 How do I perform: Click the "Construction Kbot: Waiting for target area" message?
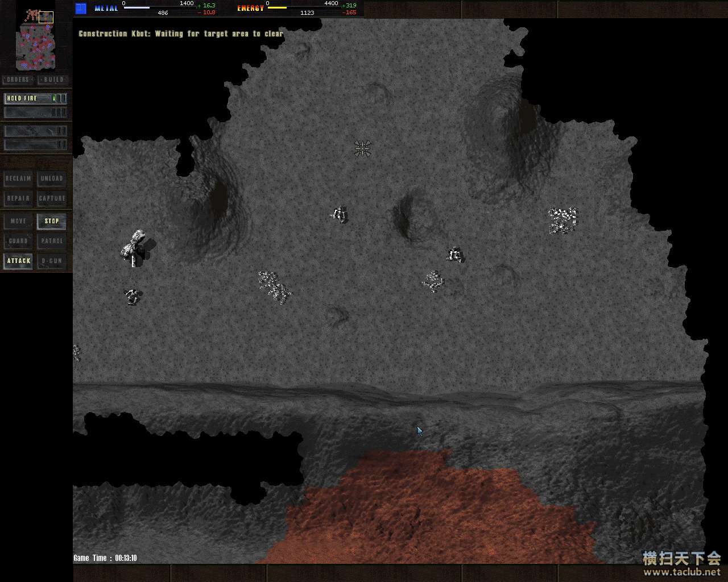[x=181, y=34]
